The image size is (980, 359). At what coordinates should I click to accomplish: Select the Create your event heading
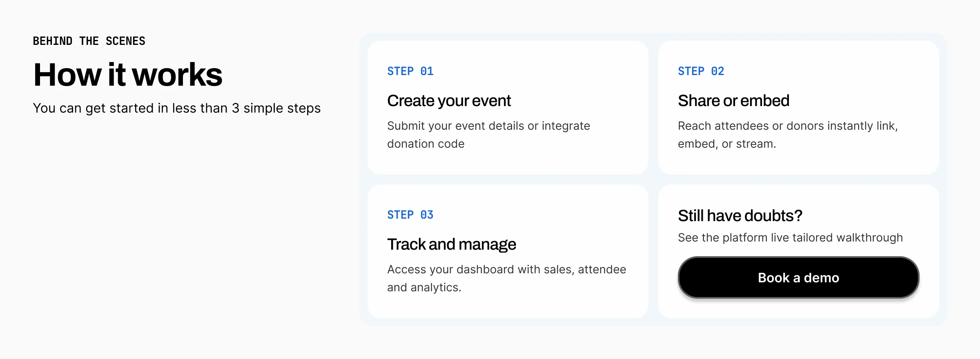(449, 101)
